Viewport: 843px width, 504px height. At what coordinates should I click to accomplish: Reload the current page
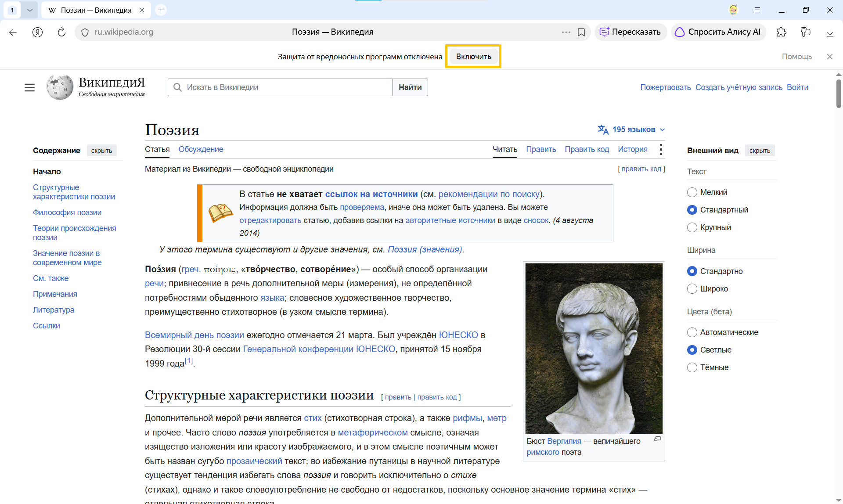(61, 32)
